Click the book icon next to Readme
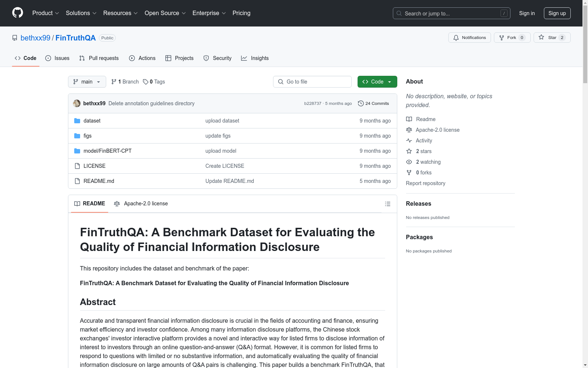Screen dimensions: 588x368 (x=409, y=119)
